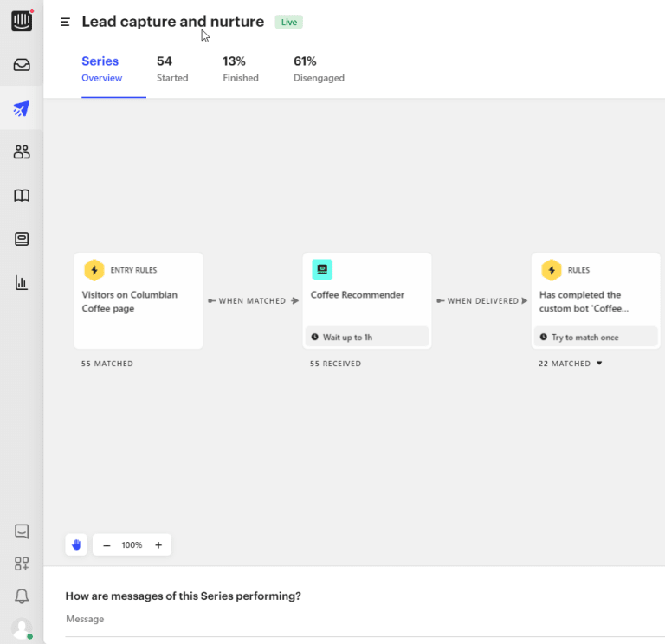This screenshot has height=644, width=665.
Task: Toggle the hamburger navigation menu
Action: tap(65, 22)
